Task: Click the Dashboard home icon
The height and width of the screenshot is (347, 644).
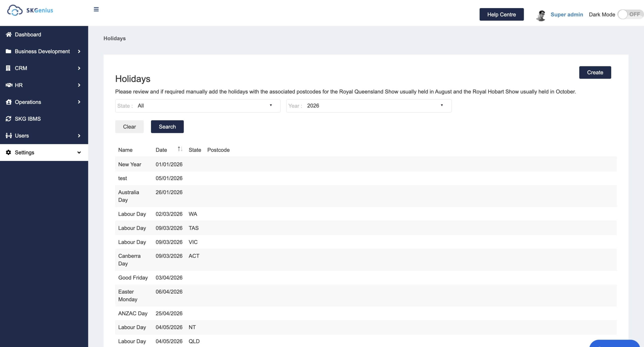Action: [9, 34]
